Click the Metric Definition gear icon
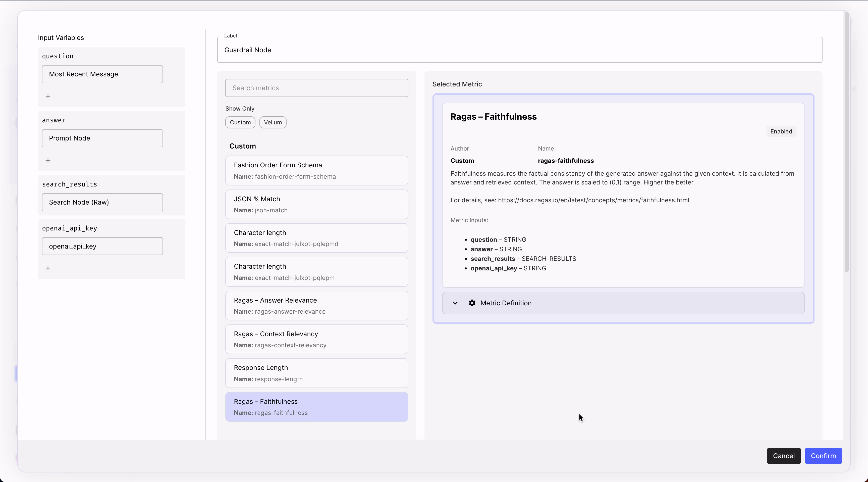The width and height of the screenshot is (868, 482). 472,303
